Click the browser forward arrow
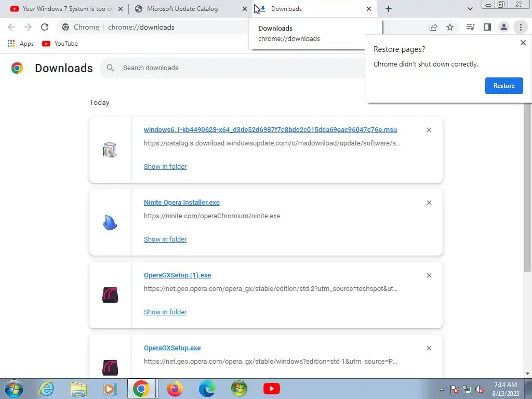 point(28,27)
